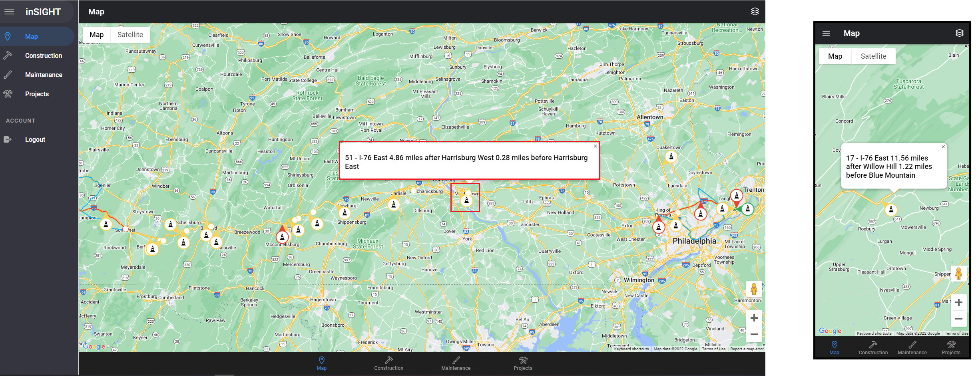Click the cone marker near Quakertown

[x=671, y=157]
